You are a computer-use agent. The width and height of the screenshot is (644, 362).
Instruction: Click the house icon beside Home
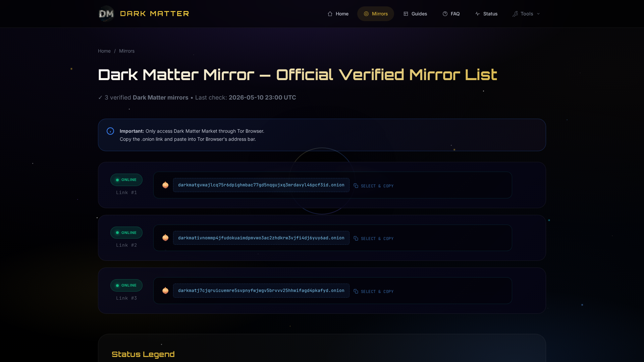[x=330, y=14]
